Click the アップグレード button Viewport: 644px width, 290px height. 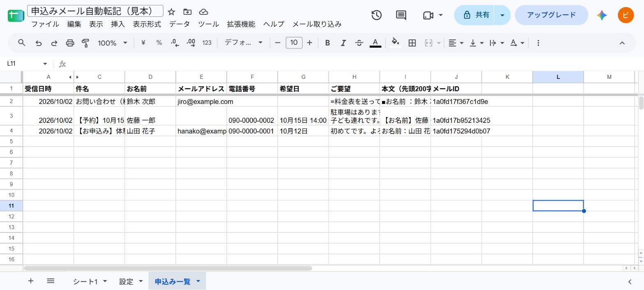tap(551, 15)
